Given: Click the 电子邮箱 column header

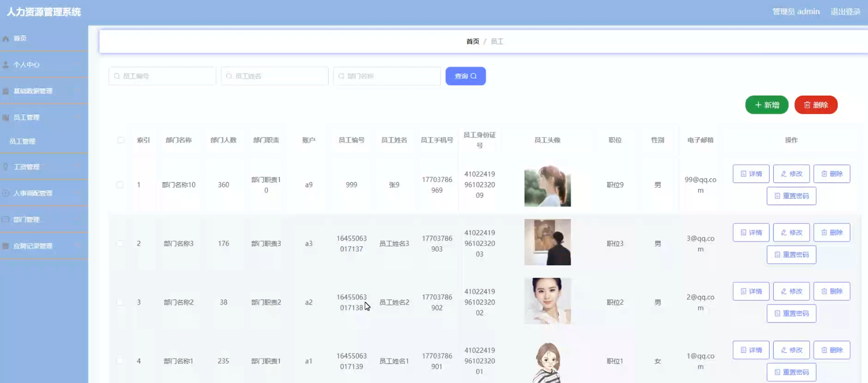Looking at the screenshot, I should [x=700, y=140].
